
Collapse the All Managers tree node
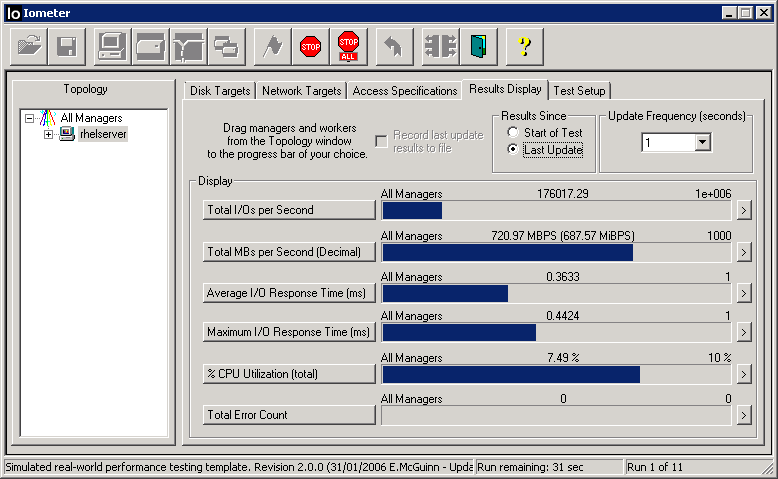coord(30,118)
